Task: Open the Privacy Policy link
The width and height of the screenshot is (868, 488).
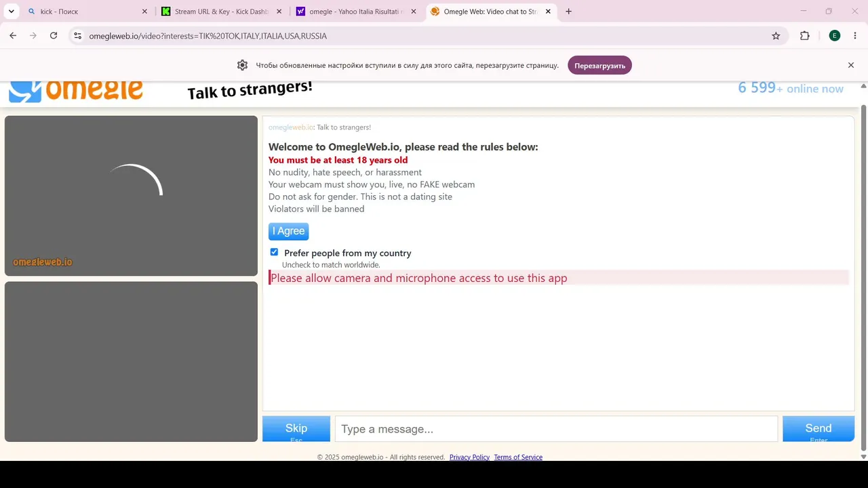Action: 469,457
